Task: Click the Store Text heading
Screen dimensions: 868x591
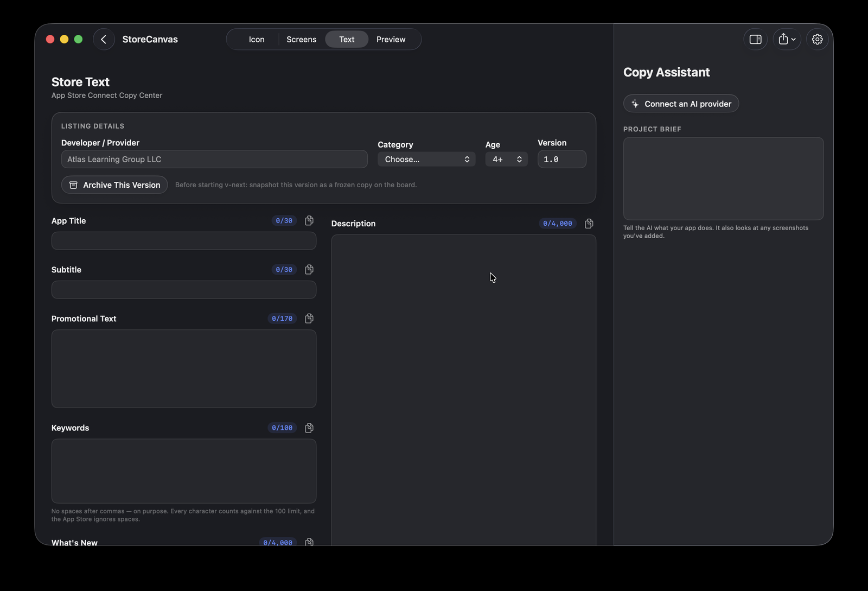Action: coord(80,82)
